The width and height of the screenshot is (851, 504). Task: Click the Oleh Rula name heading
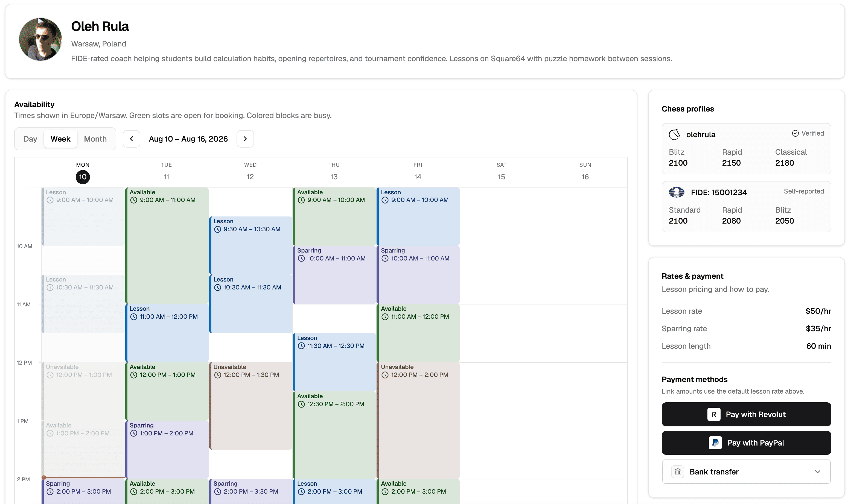click(100, 27)
